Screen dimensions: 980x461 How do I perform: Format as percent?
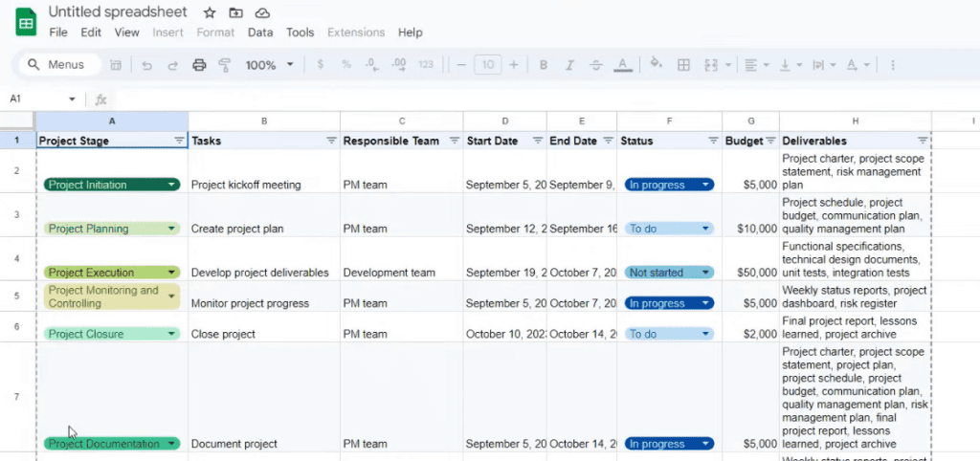click(x=345, y=64)
